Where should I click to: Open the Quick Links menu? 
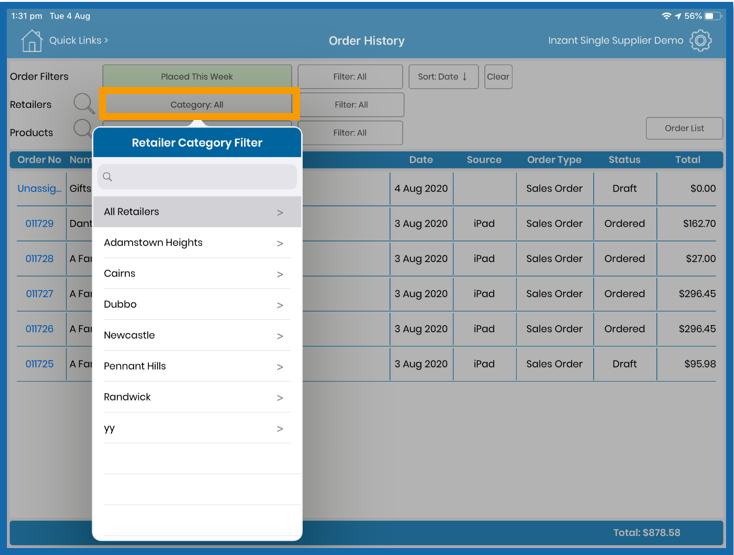click(x=79, y=41)
